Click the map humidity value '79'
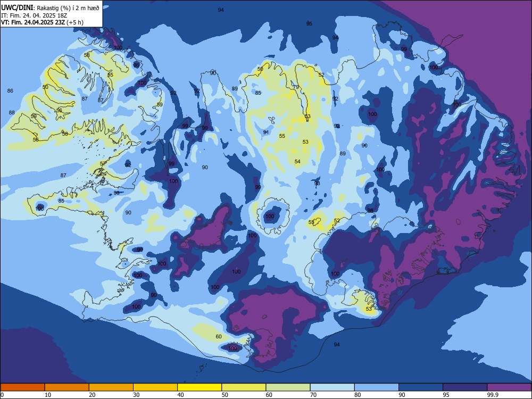The width and height of the screenshot is (532, 399). tap(296, 87)
